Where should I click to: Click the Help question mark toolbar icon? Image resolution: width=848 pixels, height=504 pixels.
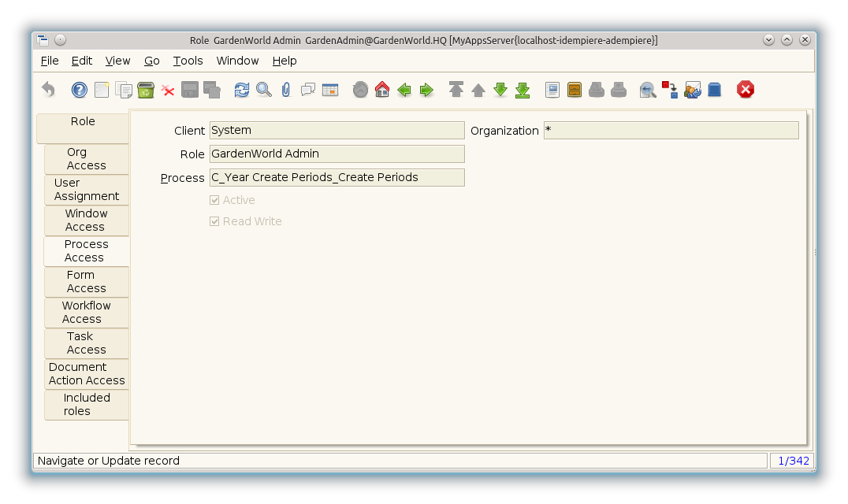[x=80, y=90]
